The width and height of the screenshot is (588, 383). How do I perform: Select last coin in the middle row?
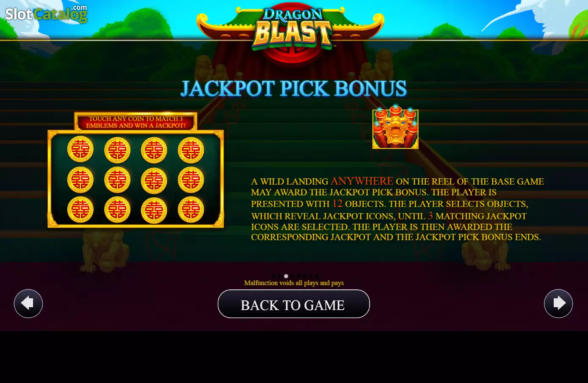191,180
